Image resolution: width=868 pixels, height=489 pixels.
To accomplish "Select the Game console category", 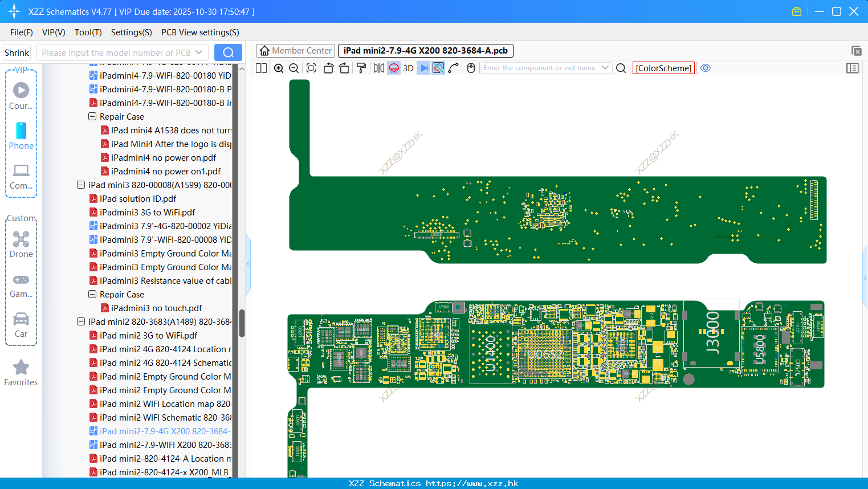I will [21, 285].
